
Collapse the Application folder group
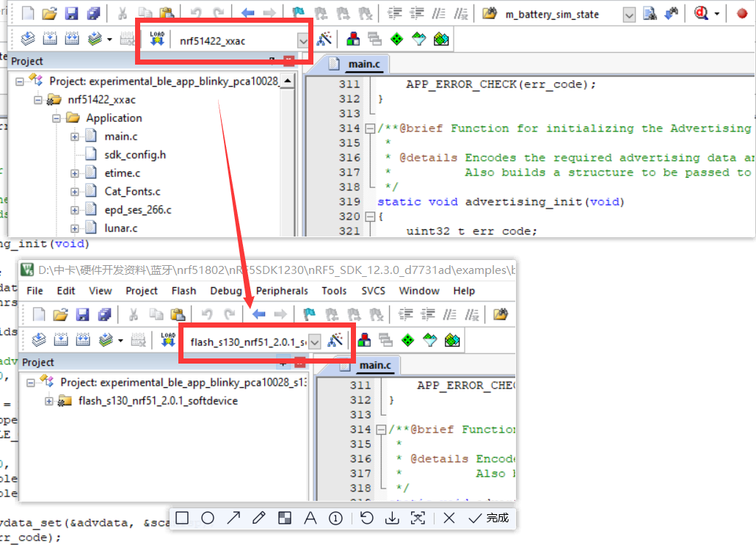(x=57, y=118)
